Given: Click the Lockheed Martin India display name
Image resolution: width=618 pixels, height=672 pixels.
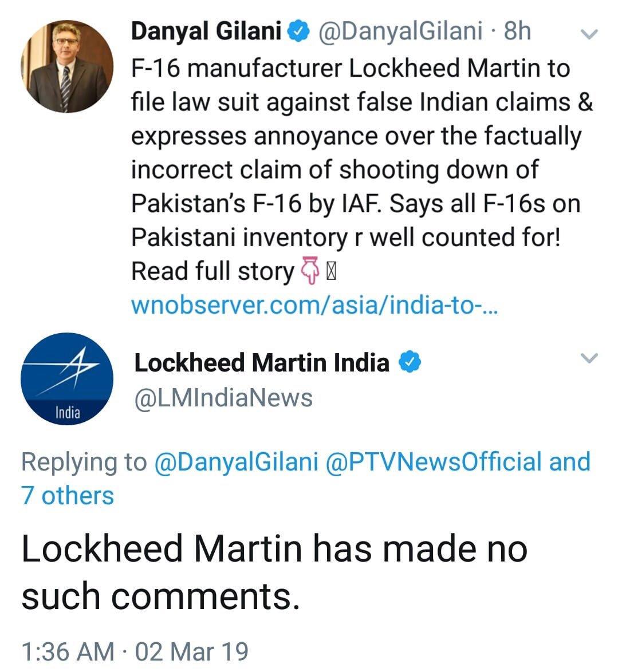Looking at the screenshot, I should (262, 362).
